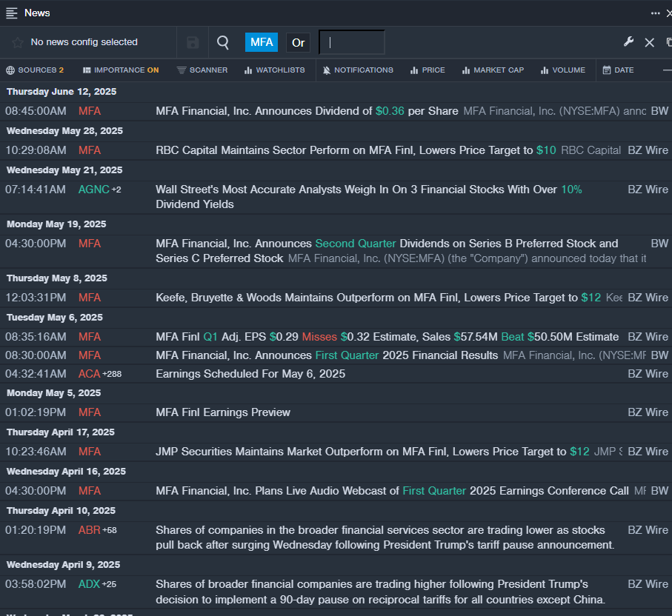Open the Notifications filter

(358, 70)
